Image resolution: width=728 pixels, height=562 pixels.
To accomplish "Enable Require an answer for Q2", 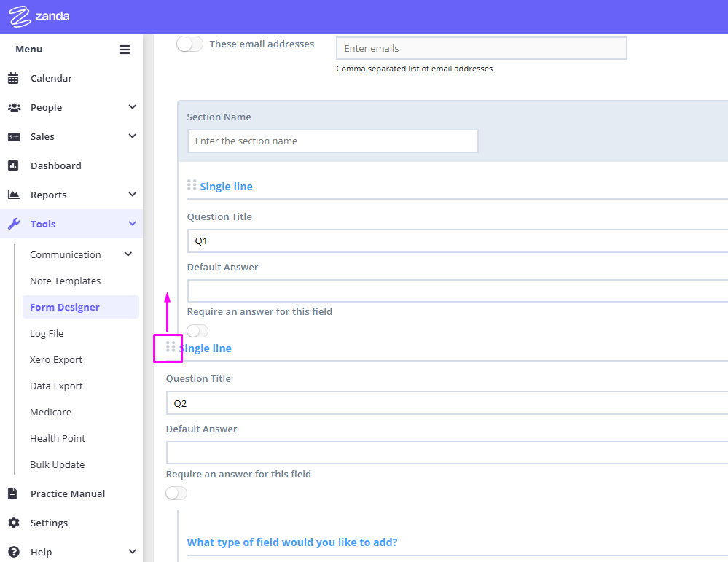I will pos(176,493).
